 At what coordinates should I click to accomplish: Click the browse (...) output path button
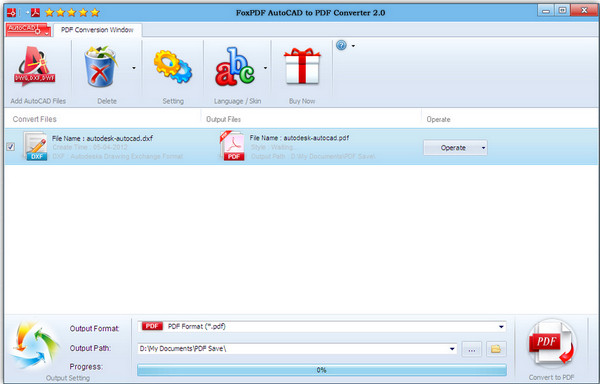[471, 349]
